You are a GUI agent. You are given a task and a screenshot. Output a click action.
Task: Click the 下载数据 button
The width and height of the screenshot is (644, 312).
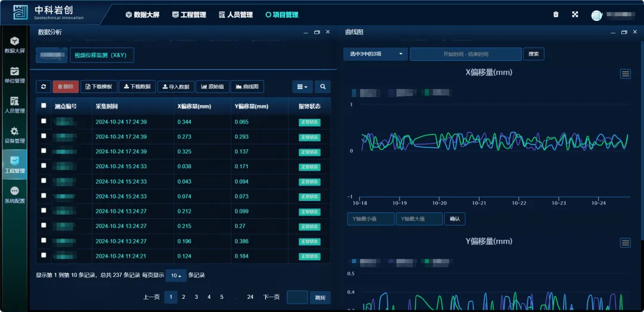click(137, 87)
